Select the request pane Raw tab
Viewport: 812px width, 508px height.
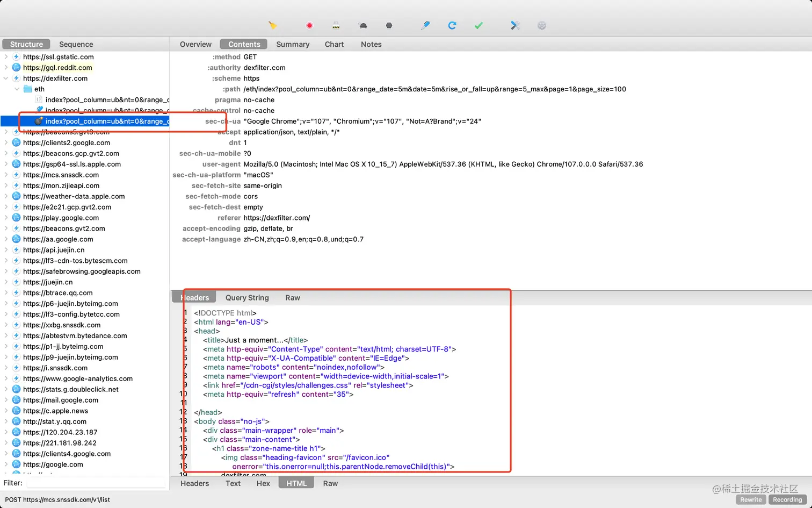[293, 298]
